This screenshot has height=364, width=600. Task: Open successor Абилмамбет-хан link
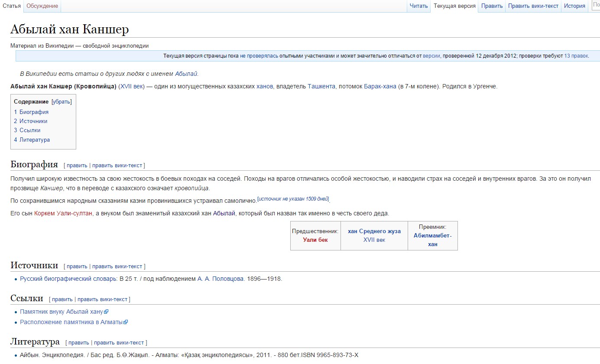pos(432,240)
